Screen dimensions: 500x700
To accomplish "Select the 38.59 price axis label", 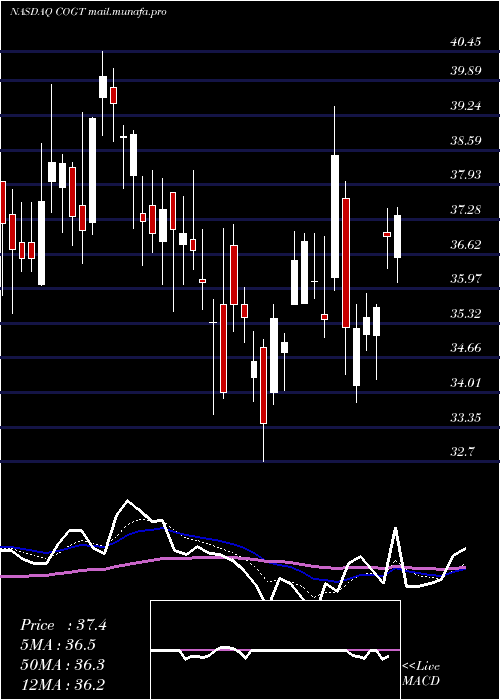I will pyautogui.click(x=466, y=141).
